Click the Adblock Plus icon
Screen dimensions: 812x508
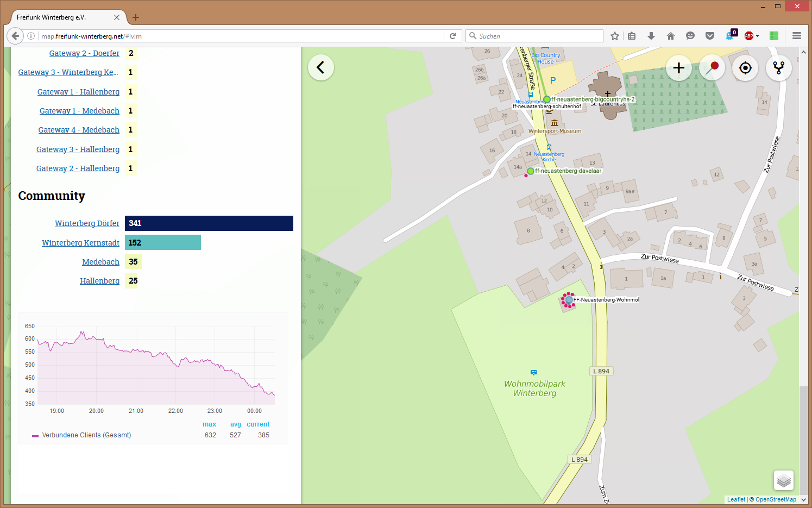[749, 36]
